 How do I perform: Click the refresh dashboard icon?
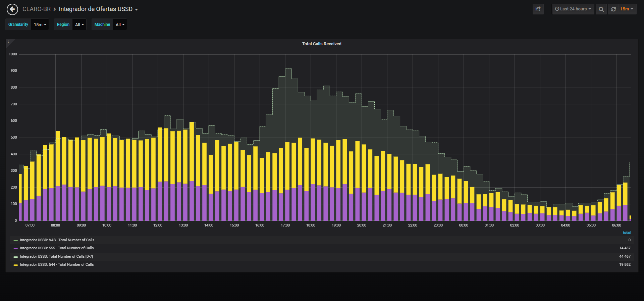pyautogui.click(x=613, y=9)
